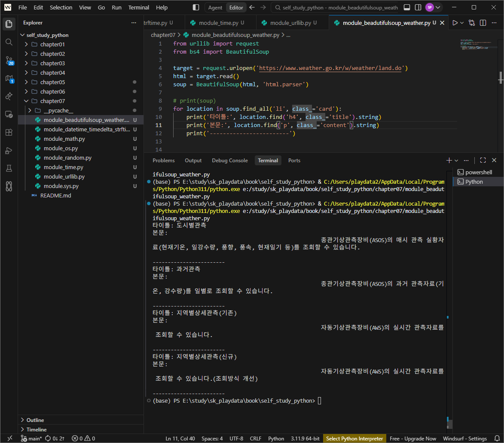Open editor More Actions ellipsis
504x443 pixels.
pos(494,23)
